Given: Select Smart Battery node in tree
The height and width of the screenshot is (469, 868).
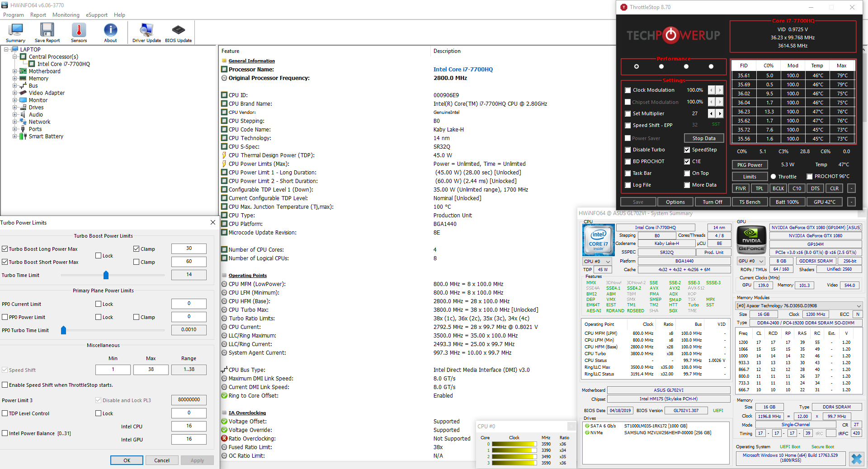Looking at the screenshot, I should 46,136.
